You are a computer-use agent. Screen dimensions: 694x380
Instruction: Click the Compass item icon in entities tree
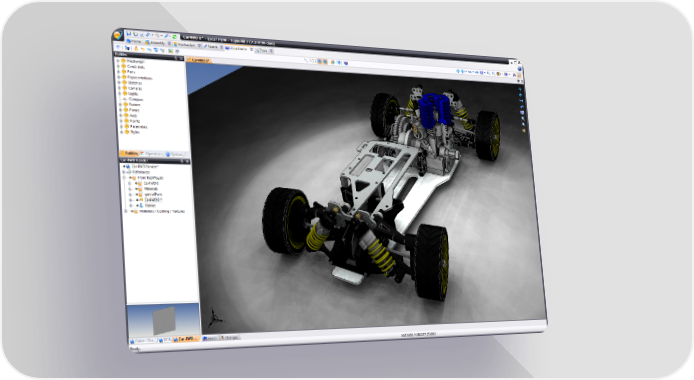coord(125,99)
